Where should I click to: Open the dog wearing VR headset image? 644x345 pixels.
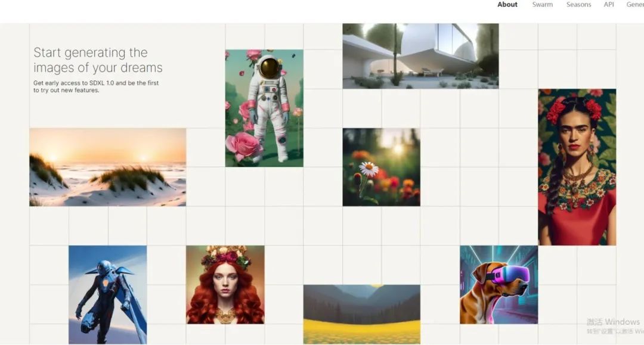pyautogui.click(x=499, y=285)
